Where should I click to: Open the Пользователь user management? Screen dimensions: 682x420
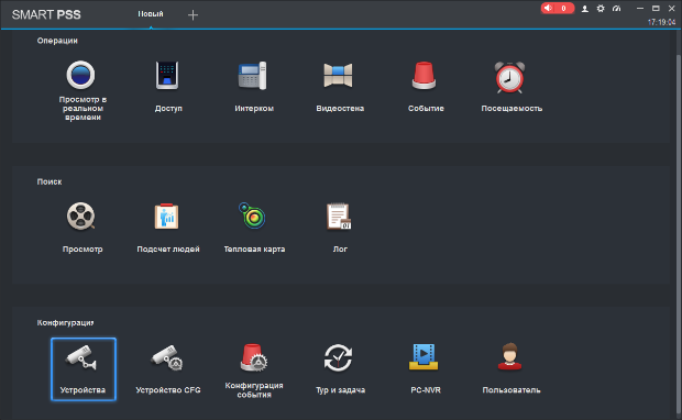[511, 358]
